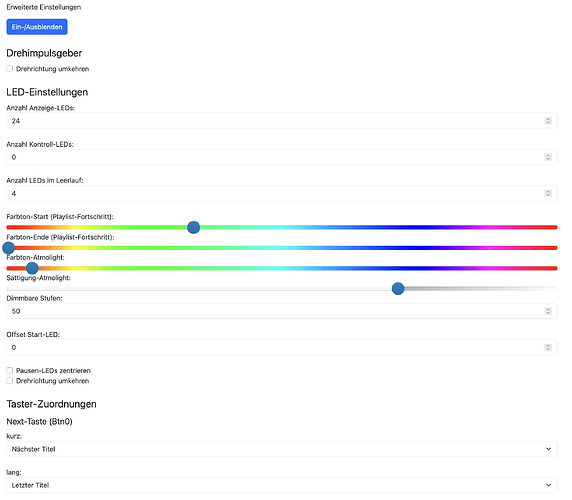Click the Farbton-Ende slider handle
The height and width of the screenshot is (500, 572).
pyautogui.click(x=8, y=248)
